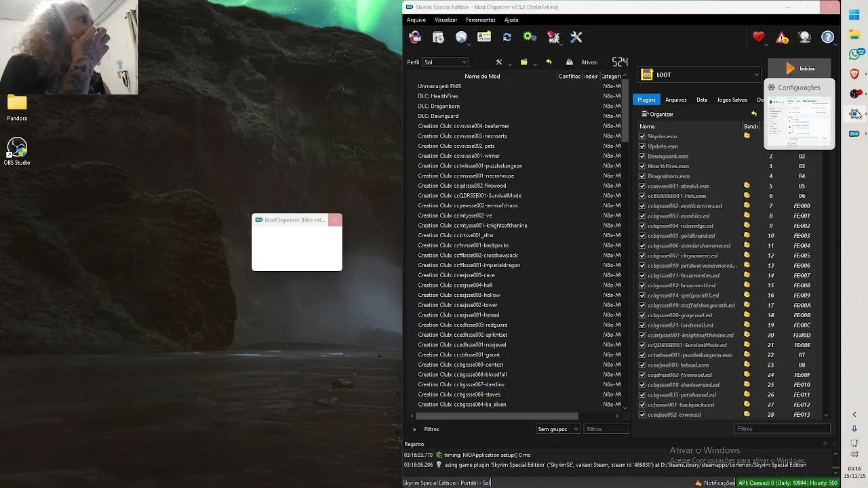Screen dimensions: 868x488
Task: Click the Organizar sort button
Action: pos(658,114)
